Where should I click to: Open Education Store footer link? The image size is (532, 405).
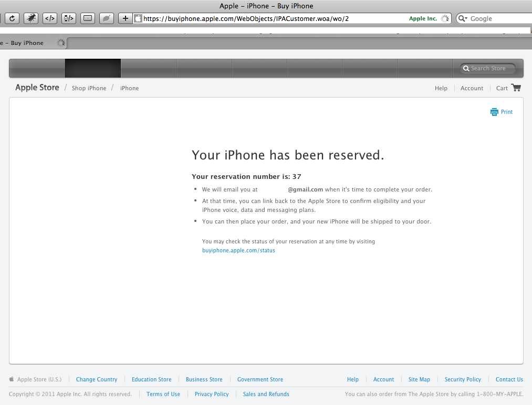click(151, 379)
